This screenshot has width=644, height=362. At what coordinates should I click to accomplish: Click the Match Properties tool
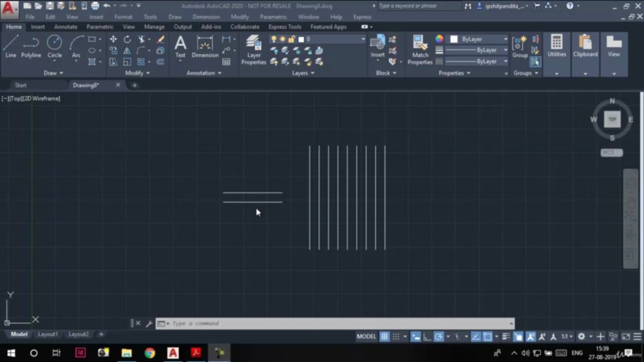click(420, 50)
